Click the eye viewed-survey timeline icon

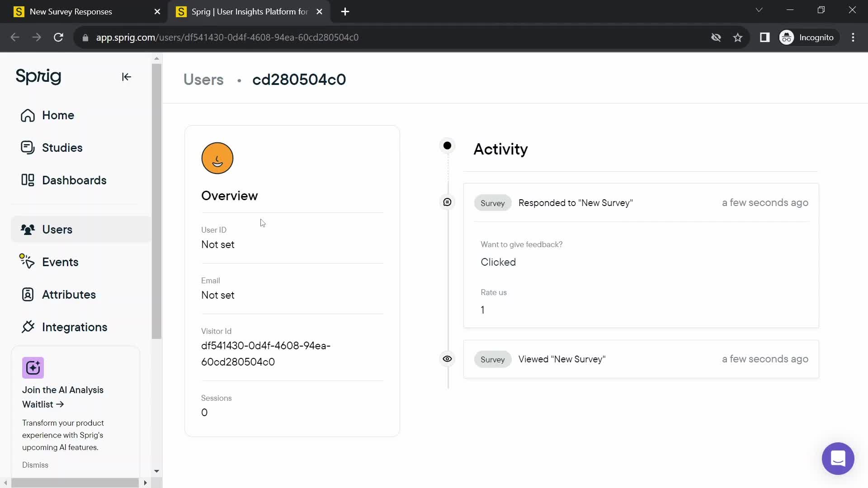click(x=447, y=359)
